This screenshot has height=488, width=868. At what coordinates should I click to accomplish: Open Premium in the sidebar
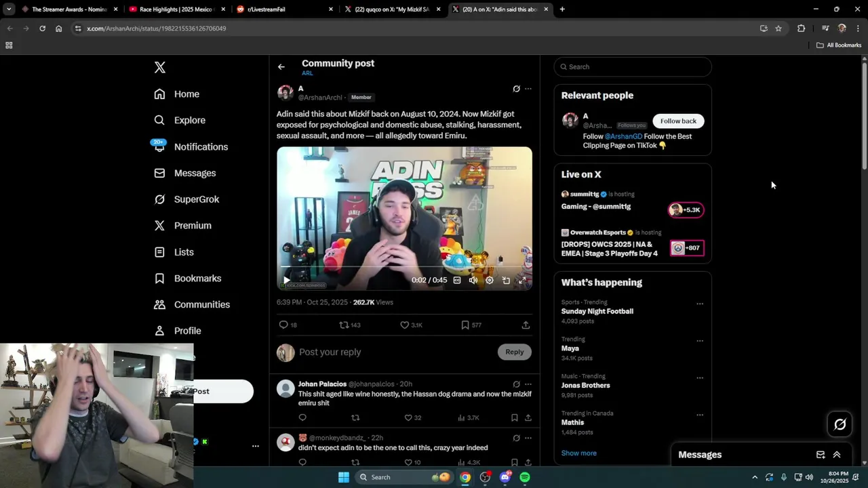click(182, 226)
